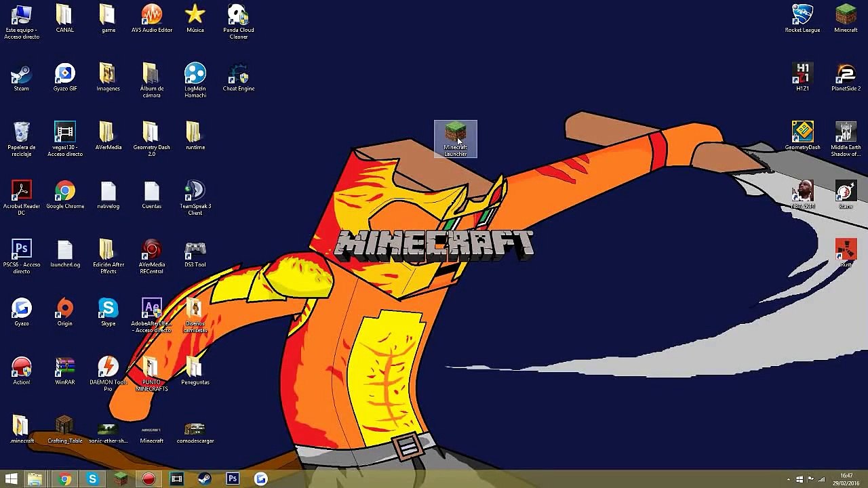Switch to red Action! recorder on taskbar
Image resolution: width=868 pixels, height=488 pixels.
pyautogui.click(x=149, y=479)
